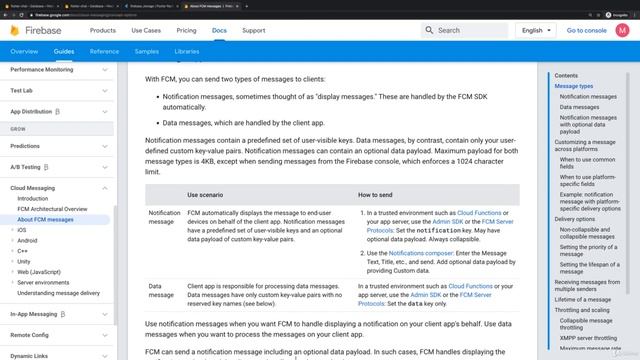Screen dimensions: 640x360
Task: Jump to Collapsible message throttling
Action: (x=586, y=324)
